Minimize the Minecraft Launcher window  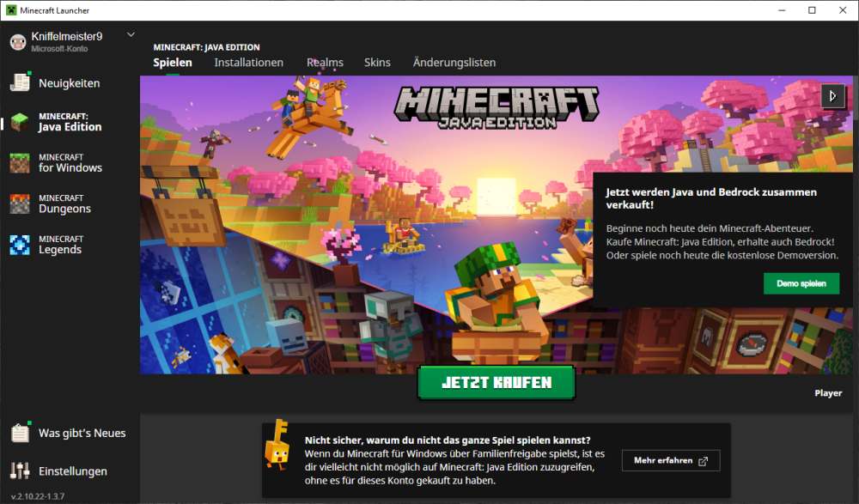[x=782, y=10]
